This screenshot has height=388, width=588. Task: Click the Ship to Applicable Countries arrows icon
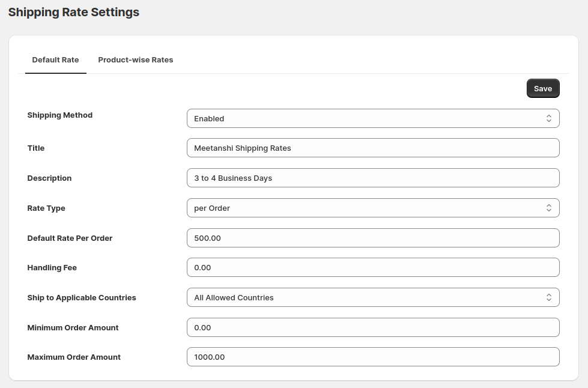tap(548, 297)
